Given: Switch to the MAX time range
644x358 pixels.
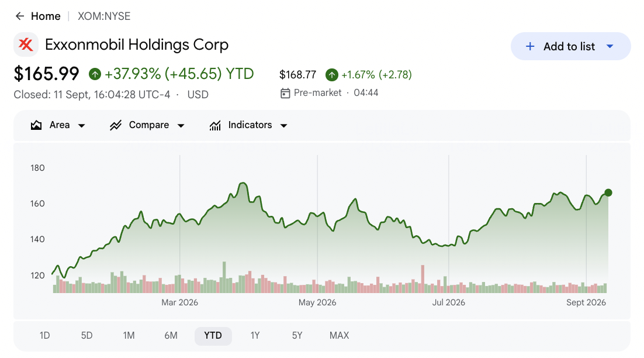Looking at the screenshot, I should point(340,335).
